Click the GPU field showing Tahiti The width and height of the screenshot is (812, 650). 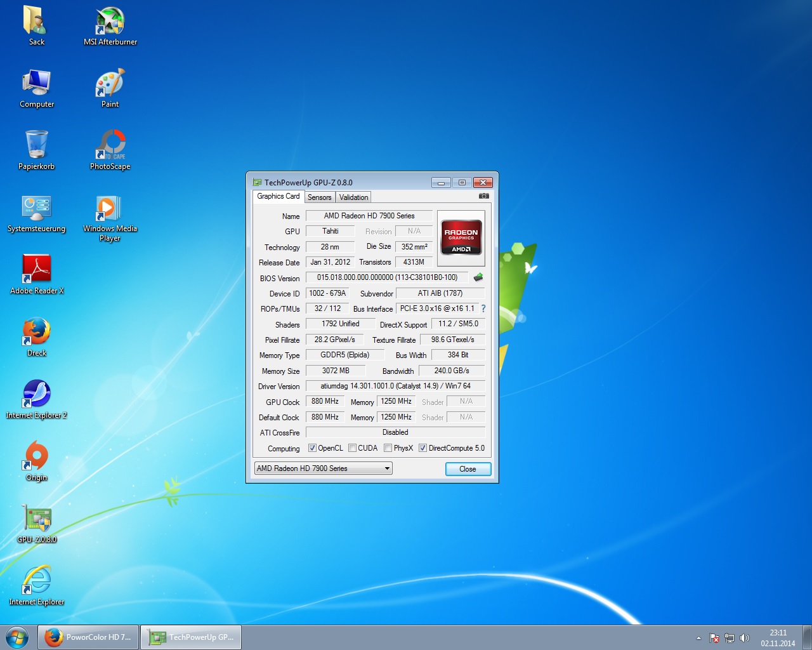[330, 231]
